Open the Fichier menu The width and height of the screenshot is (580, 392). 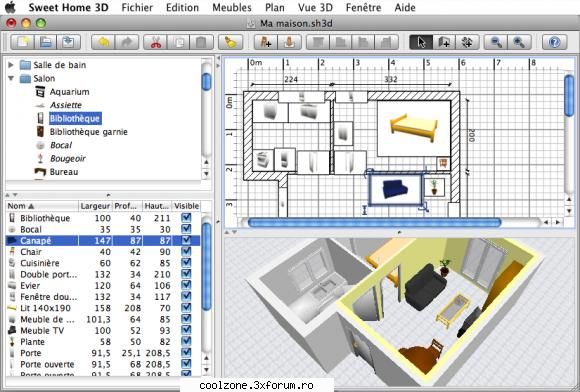[x=137, y=7]
